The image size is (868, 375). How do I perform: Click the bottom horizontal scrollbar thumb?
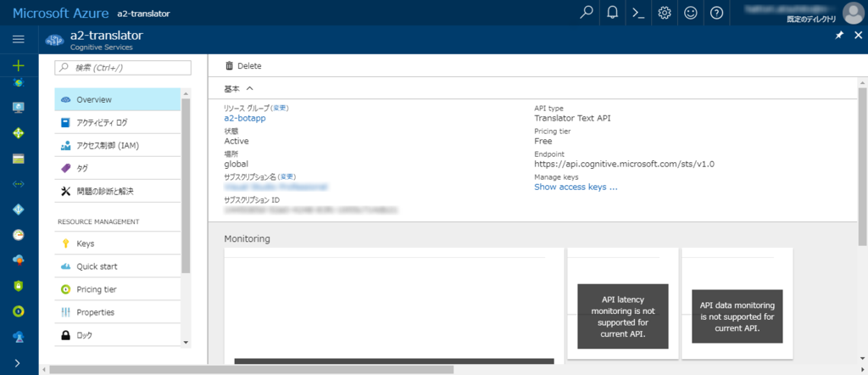[251, 369]
